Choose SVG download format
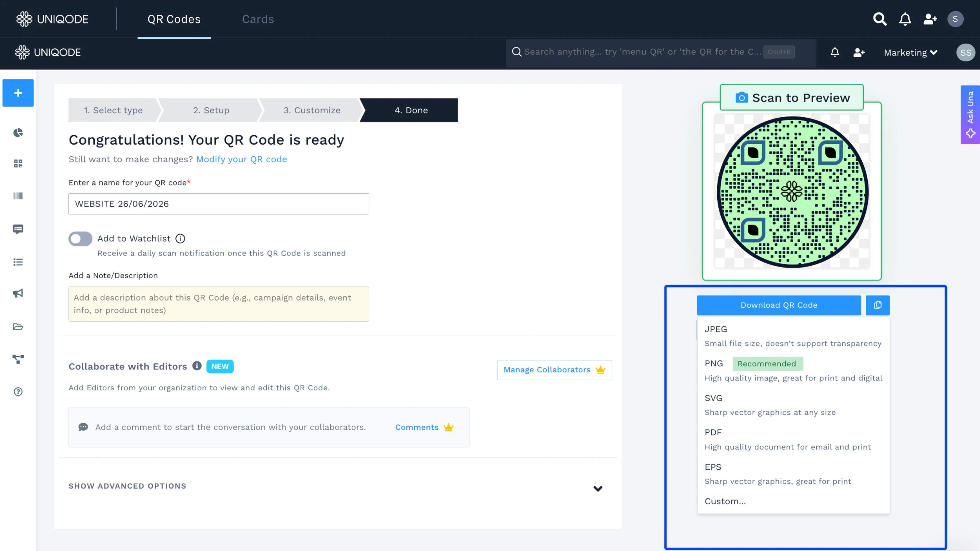This screenshot has width=980, height=551. click(x=793, y=405)
